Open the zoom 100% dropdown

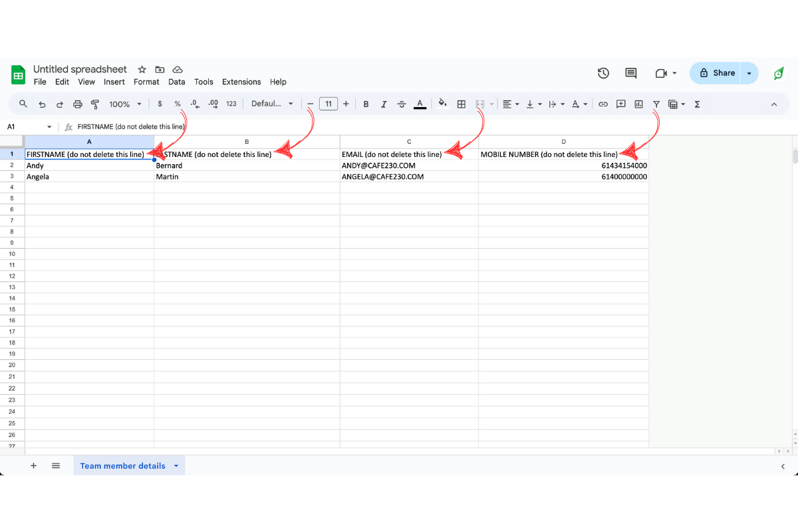[126, 104]
